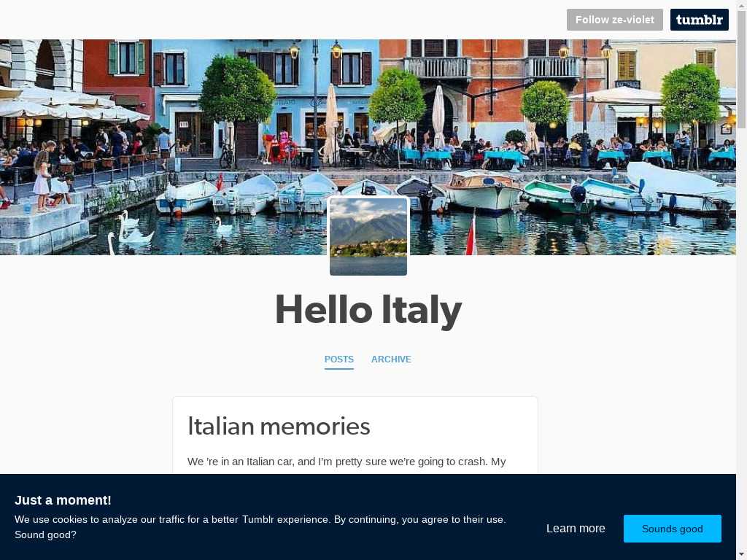
Task: Click the wooden boat in banner photo
Action: click(484, 190)
